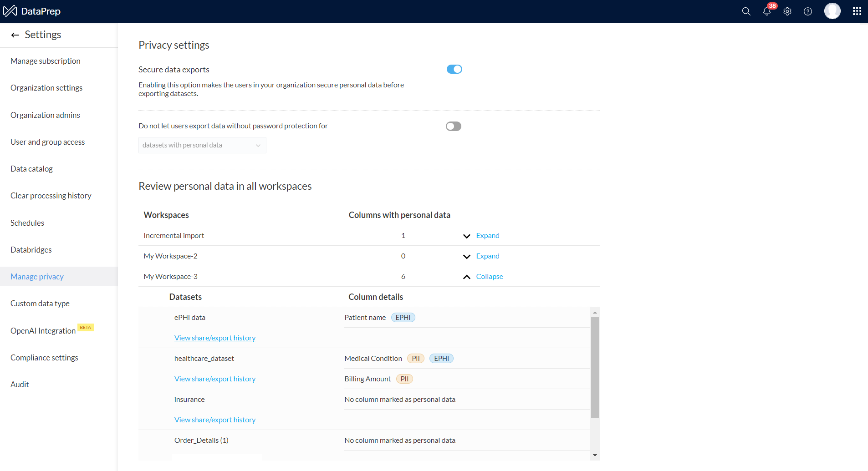
Task: View share/export history for ePHI data
Action: 215,338
